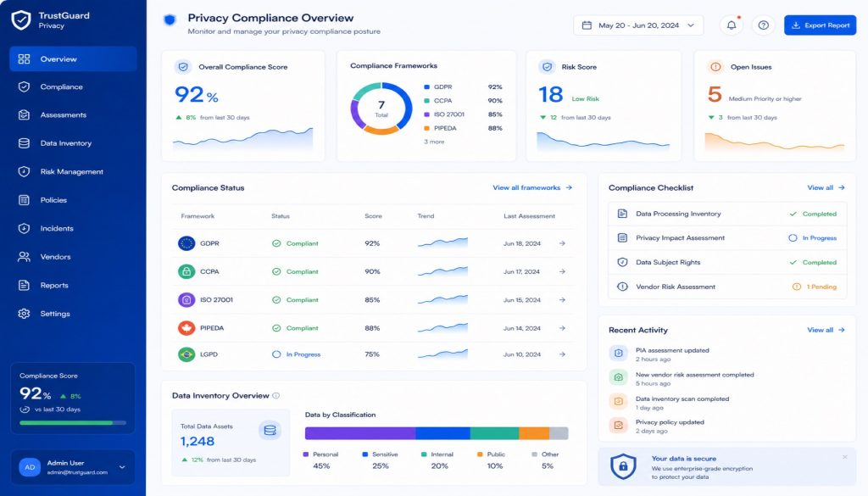
Task: Click the CCPA lock icon
Action: coord(186,271)
